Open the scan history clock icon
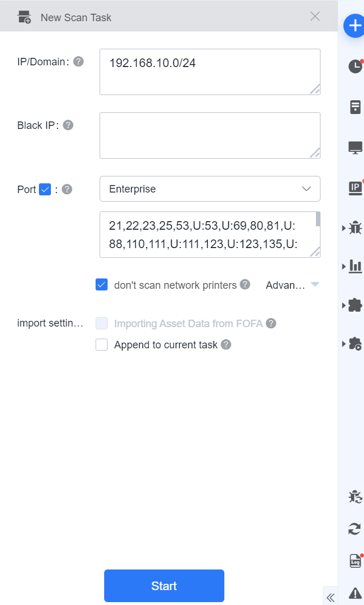Screen dimensions: 364x605 pyautogui.click(x=355, y=66)
